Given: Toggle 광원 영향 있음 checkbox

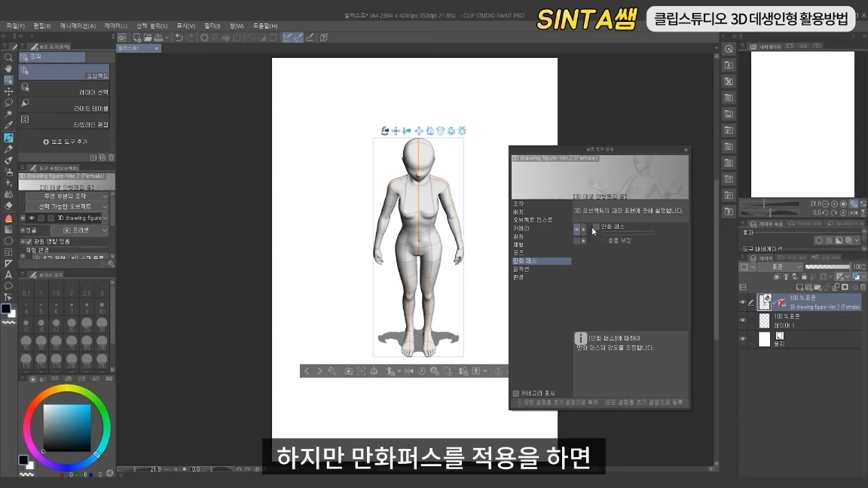Looking at the screenshot, I should tap(29, 242).
